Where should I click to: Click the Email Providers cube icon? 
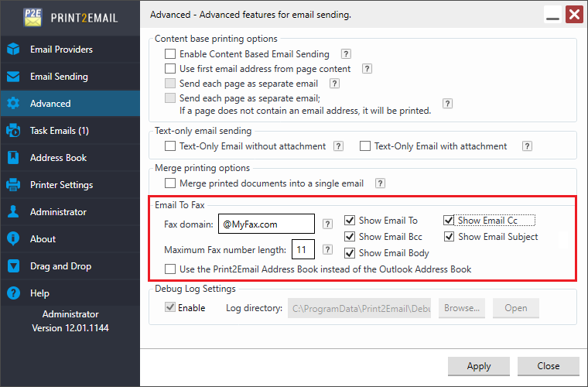pos(13,49)
